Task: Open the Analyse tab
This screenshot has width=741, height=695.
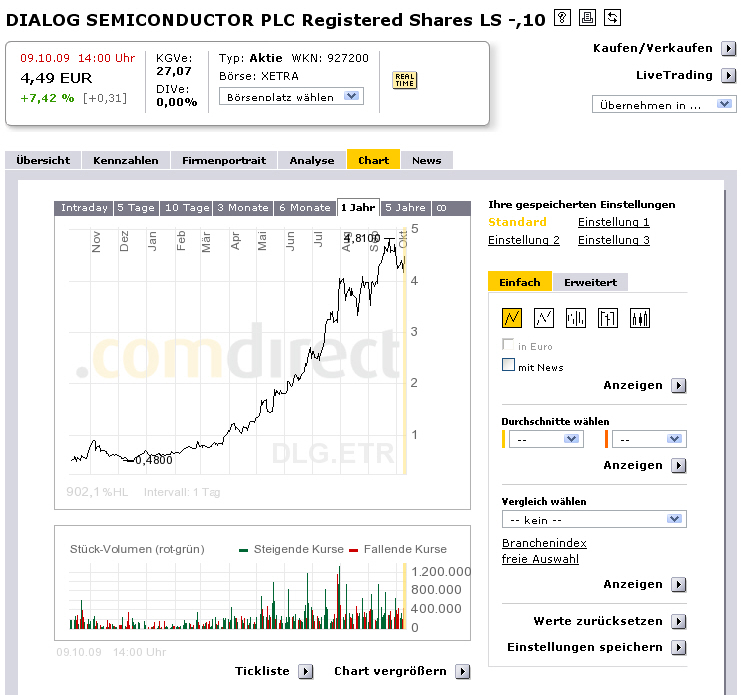Action: tap(312, 160)
